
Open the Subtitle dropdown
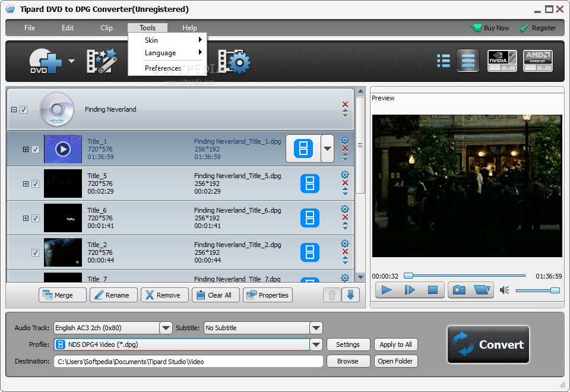pos(316,328)
